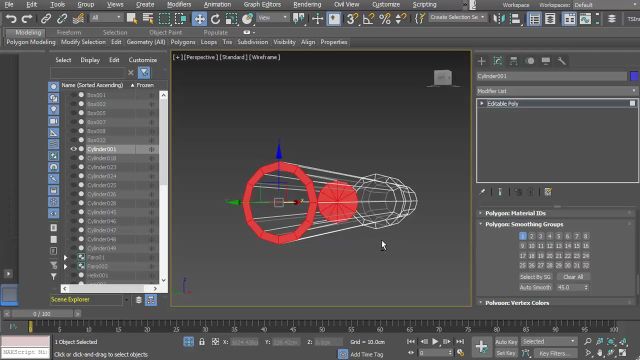Screen dimensions: 640x360
Task: Expand the Polygon: Material IDs rollout
Action: [516, 213]
